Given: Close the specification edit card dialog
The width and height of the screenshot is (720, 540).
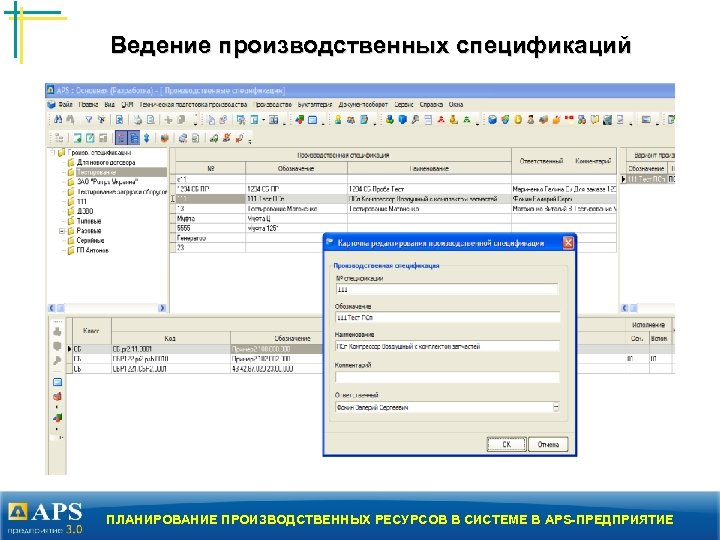Looking at the screenshot, I should coord(568,242).
